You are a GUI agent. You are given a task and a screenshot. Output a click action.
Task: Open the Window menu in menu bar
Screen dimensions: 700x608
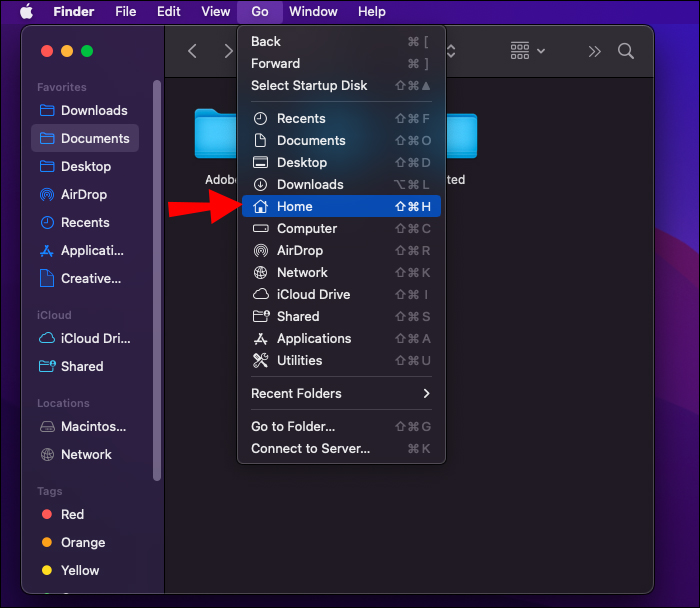click(313, 12)
